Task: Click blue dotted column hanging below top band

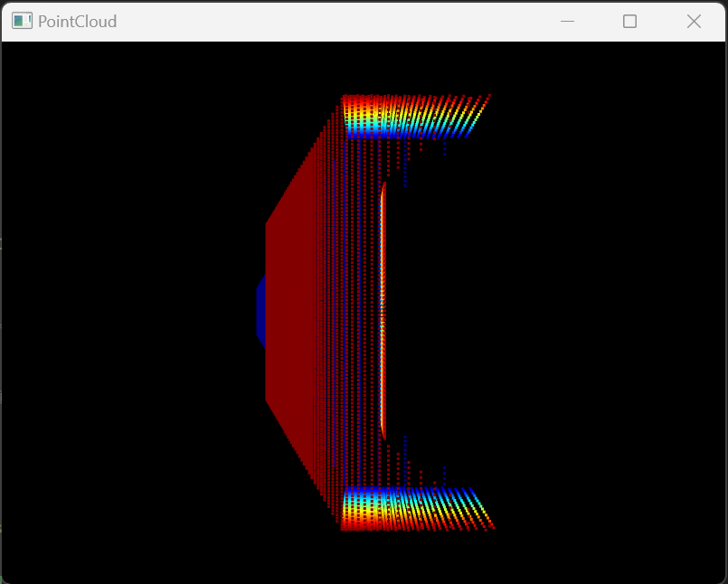Action: tap(404, 172)
